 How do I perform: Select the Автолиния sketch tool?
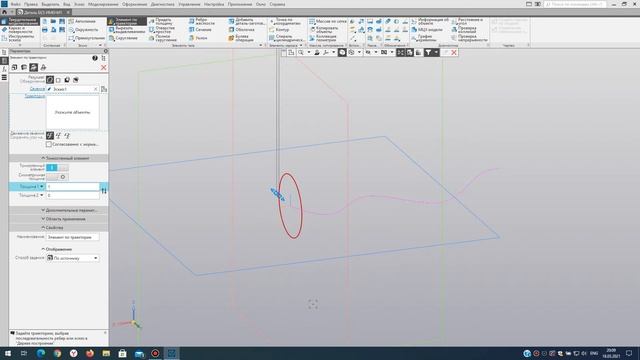point(82,21)
